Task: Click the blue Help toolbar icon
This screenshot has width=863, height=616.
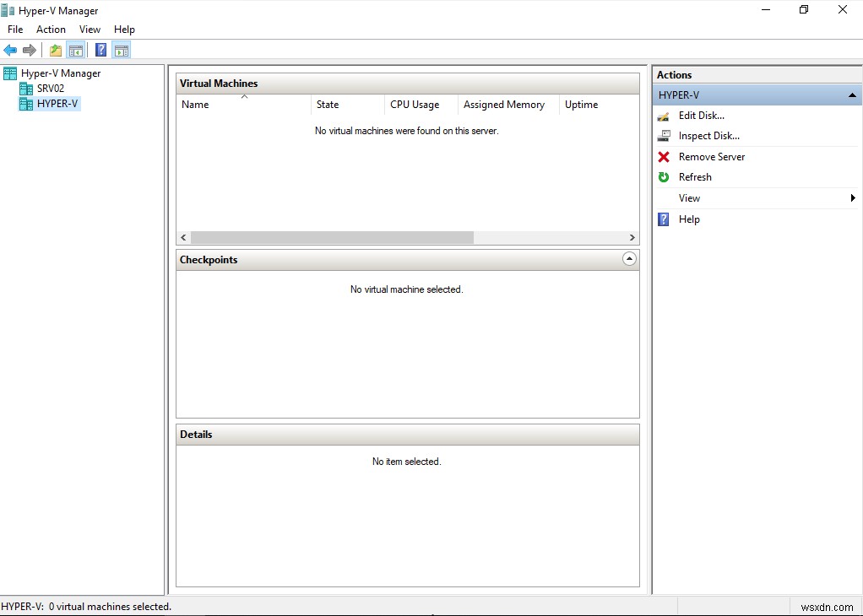Action: point(100,51)
